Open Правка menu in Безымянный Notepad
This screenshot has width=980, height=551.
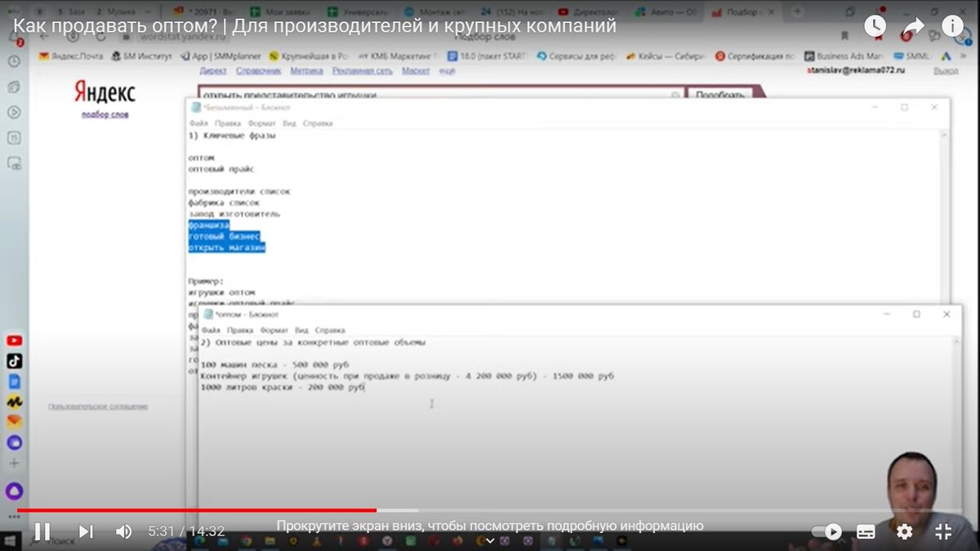(229, 123)
